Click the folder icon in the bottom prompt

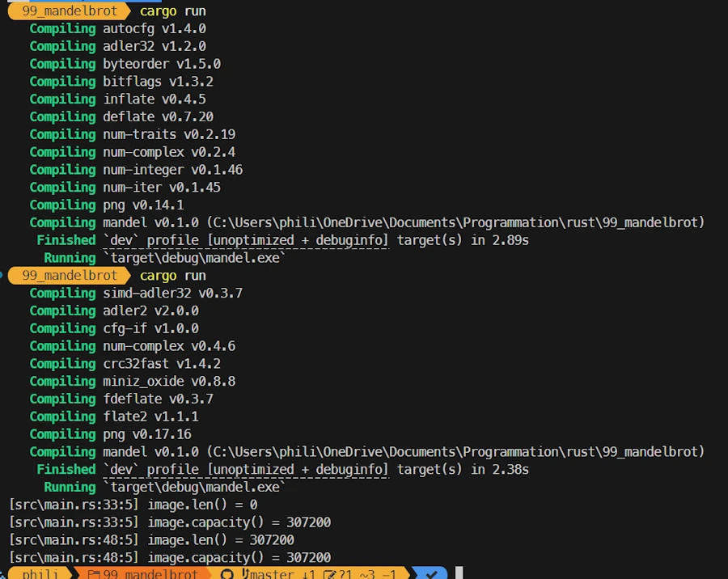(93, 574)
